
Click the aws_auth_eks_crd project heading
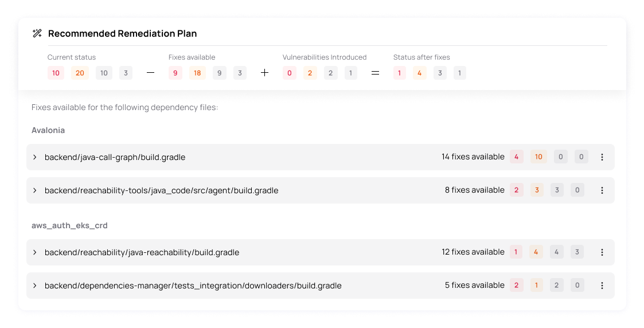click(x=69, y=226)
